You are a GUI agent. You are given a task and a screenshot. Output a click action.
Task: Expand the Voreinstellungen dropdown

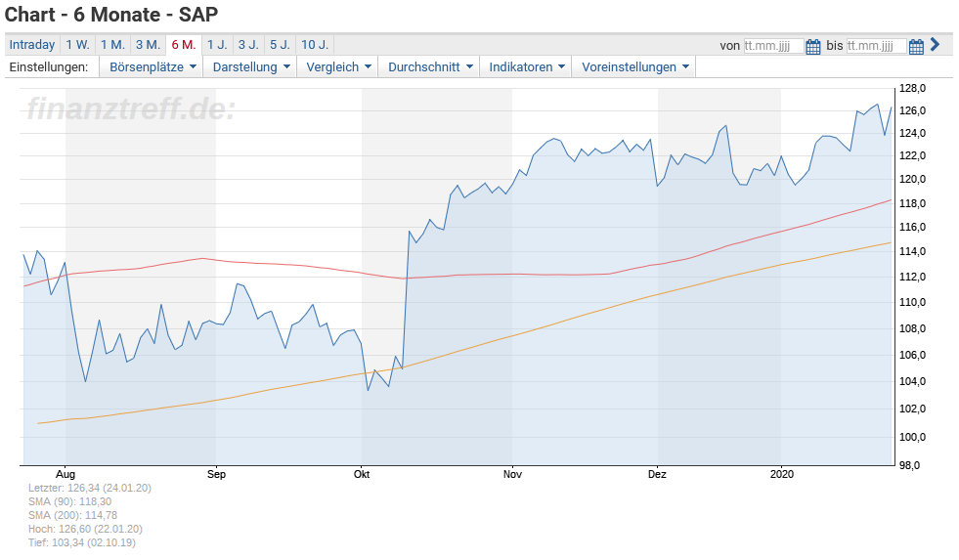[x=634, y=67]
